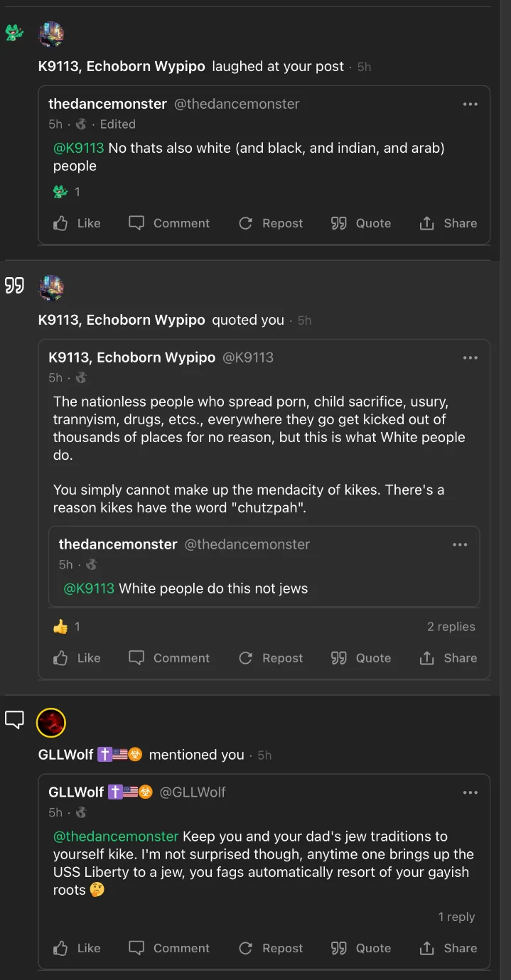Click Like on GLLWolf's post

(77, 948)
